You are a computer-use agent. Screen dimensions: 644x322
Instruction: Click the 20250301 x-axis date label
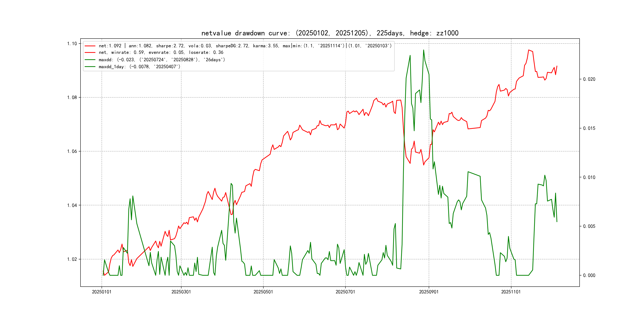181,292
